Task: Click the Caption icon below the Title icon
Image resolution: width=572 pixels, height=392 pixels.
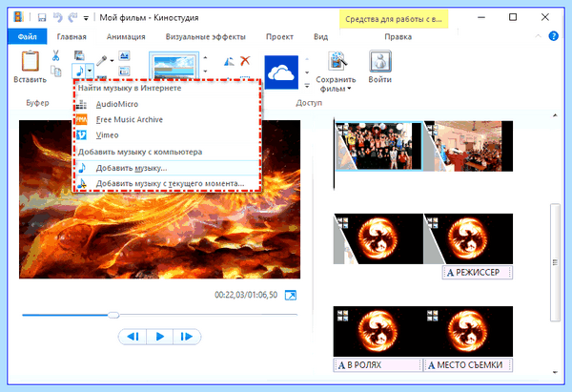Action: click(x=124, y=71)
